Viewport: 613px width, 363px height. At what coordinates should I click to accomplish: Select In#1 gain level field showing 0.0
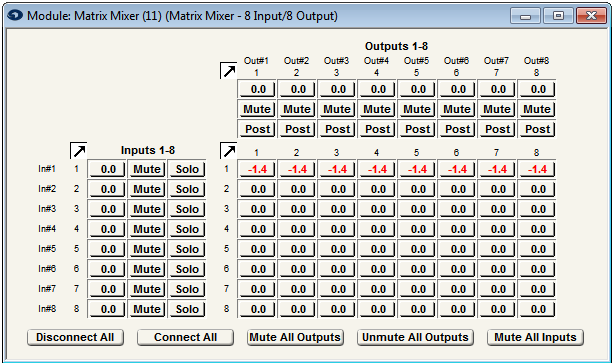(x=107, y=169)
